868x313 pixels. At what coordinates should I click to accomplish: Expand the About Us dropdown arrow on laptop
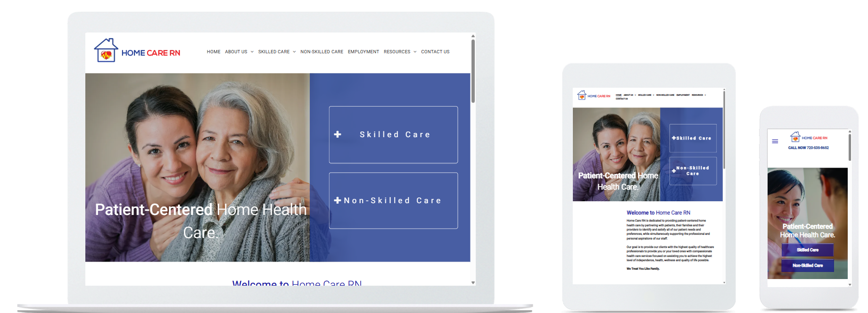252,52
